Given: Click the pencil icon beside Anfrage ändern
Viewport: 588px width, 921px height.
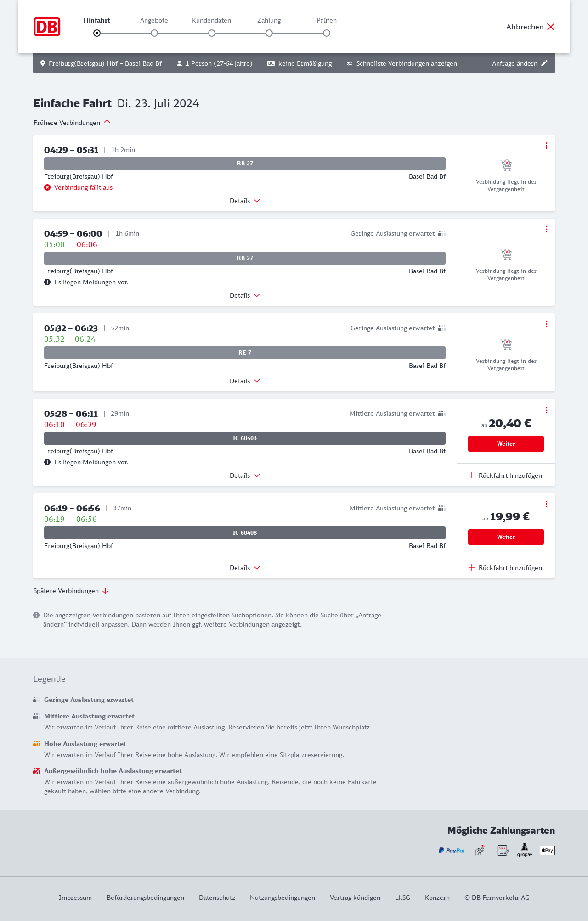Looking at the screenshot, I should coord(544,63).
